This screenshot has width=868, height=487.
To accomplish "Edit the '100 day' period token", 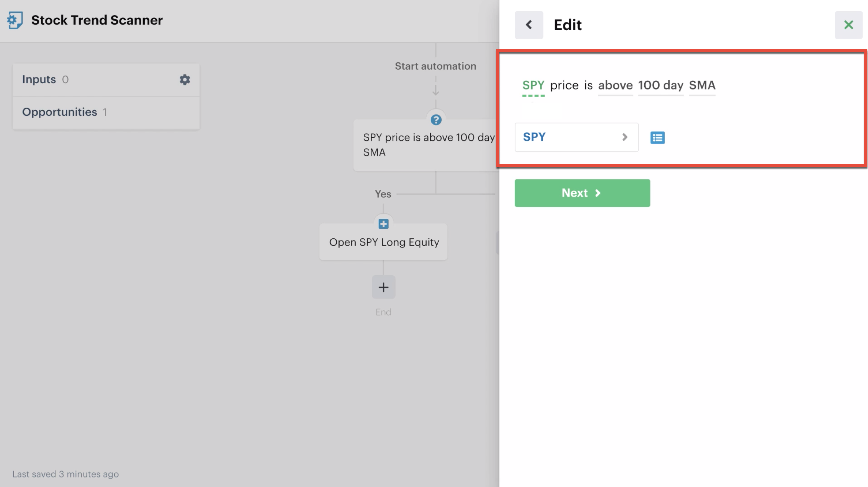I will 660,85.
